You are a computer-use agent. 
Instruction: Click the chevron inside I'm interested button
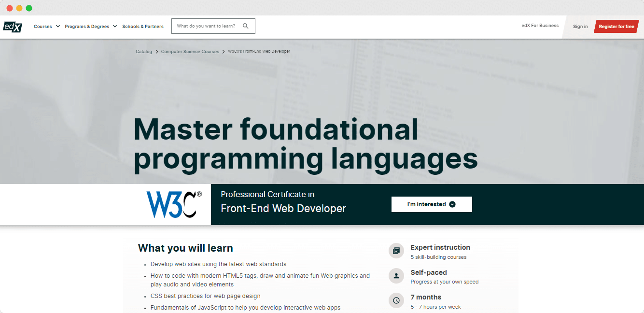pyautogui.click(x=452, y=204)
